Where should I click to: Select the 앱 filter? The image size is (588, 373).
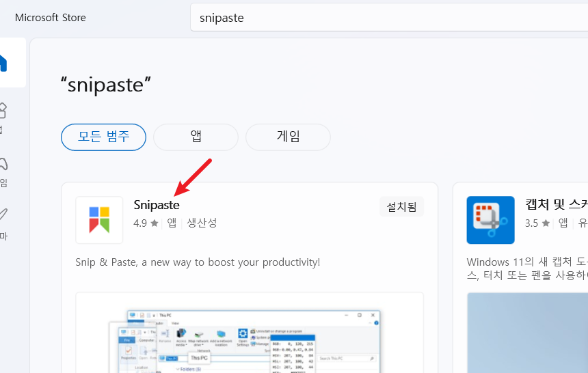pos(196,137)
